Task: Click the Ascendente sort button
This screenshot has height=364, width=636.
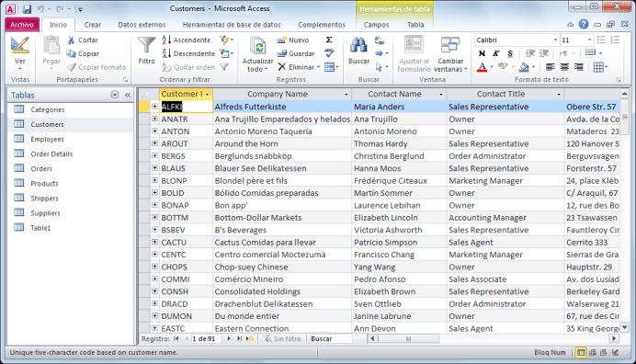Action: pos(187,40)
